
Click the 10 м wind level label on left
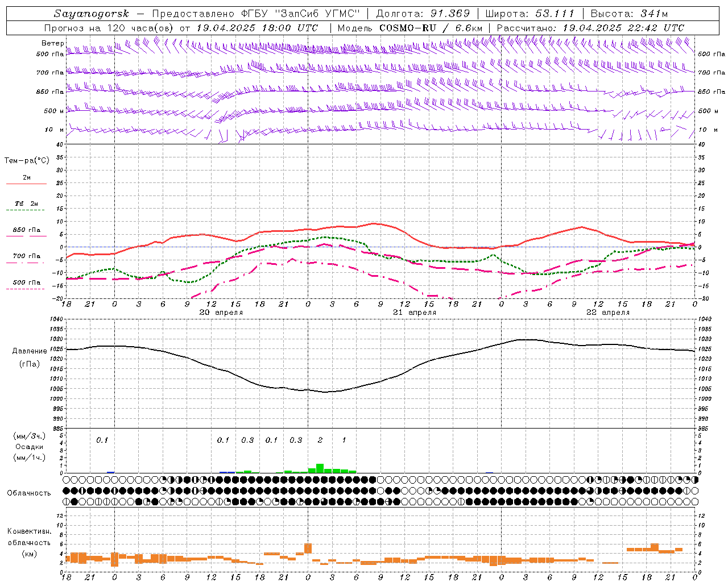[55, 130]
